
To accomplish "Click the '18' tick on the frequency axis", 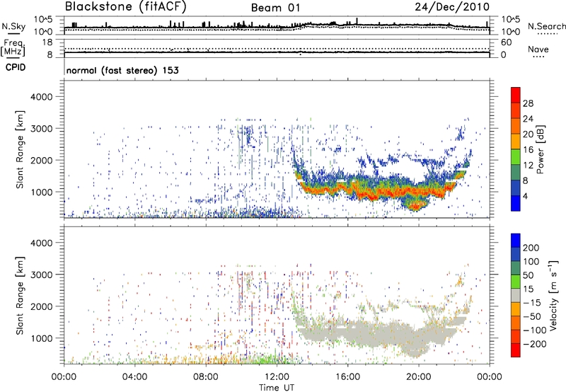I will (47, 42).
